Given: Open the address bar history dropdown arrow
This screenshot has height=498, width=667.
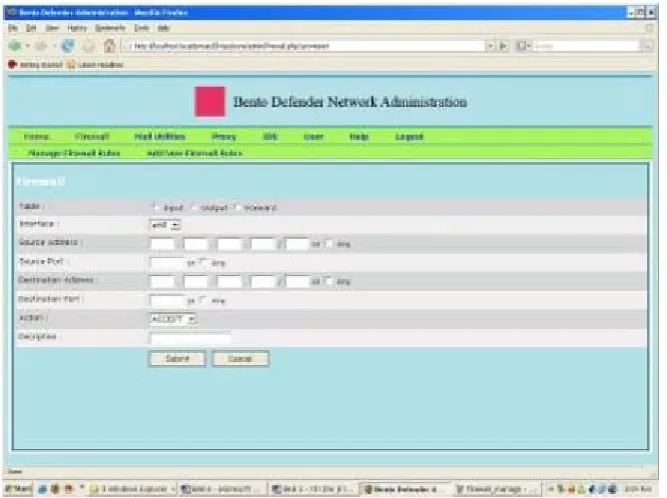Looking at the screenshot, I should [490, 46].
